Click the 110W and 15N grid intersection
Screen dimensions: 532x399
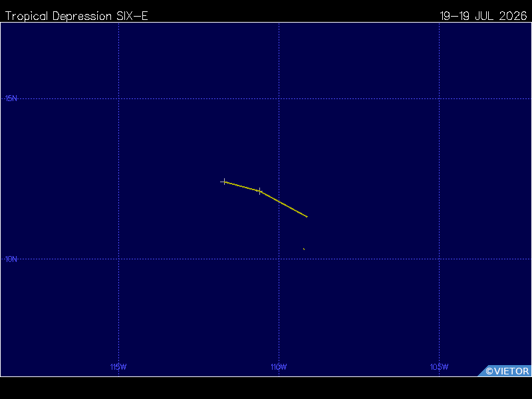coord(279,98)
